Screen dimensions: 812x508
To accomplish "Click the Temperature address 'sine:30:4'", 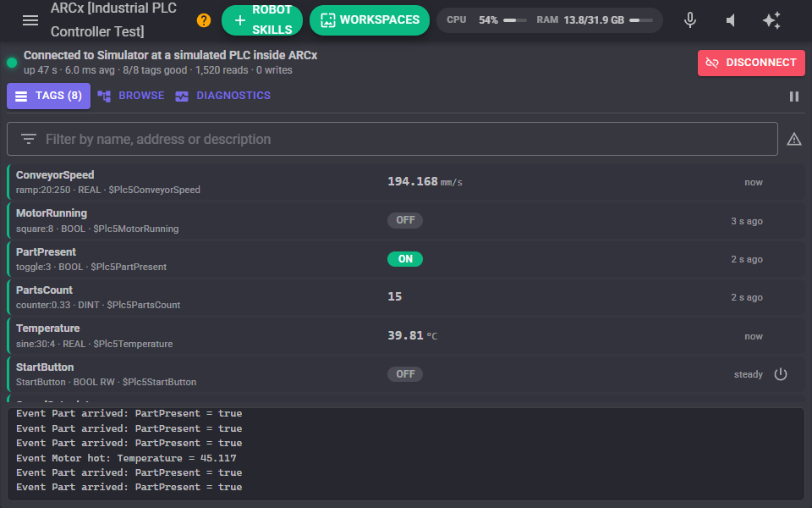I will pyautogui.click(x=36, y=345).
